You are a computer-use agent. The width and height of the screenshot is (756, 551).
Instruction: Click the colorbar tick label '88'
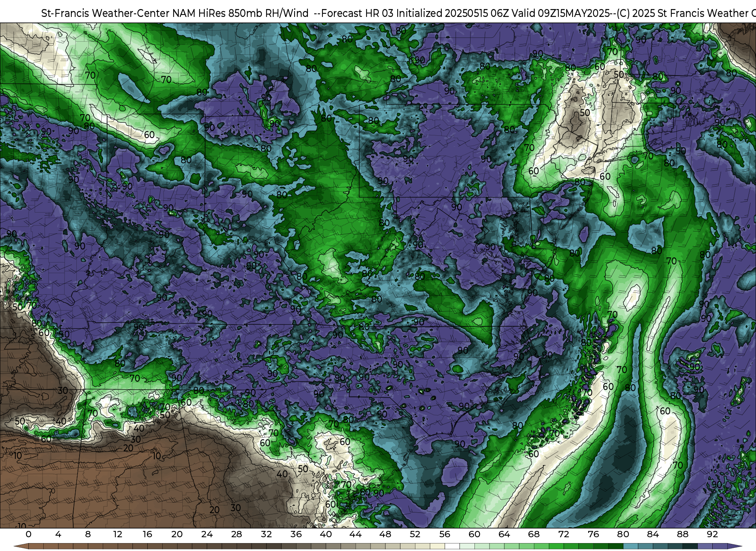682,534
